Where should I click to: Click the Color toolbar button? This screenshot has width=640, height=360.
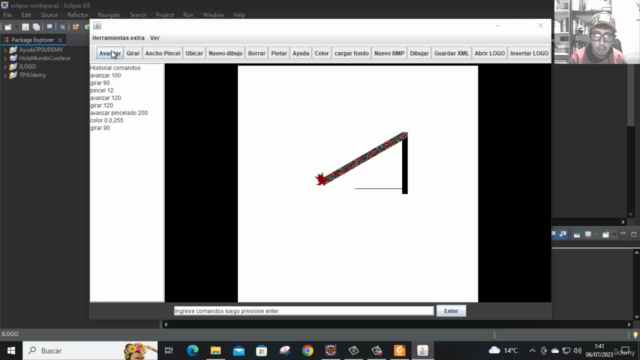[321, 53]
